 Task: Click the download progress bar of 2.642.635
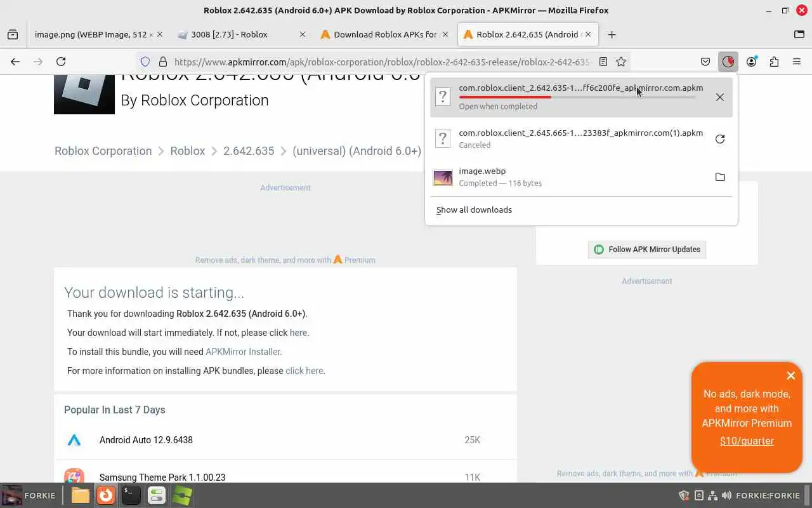pyautogui.click(x=577, y=97)
